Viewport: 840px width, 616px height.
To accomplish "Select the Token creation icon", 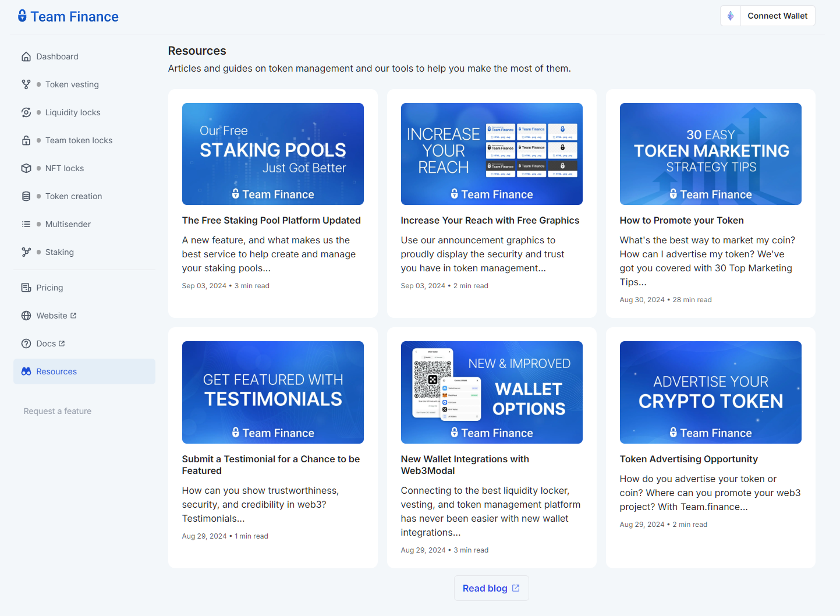I will 26,196.
